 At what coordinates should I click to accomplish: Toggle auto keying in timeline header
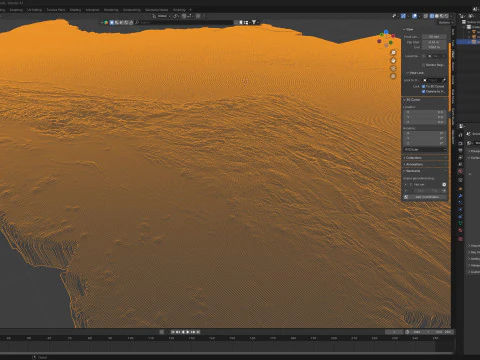[162, 332]
